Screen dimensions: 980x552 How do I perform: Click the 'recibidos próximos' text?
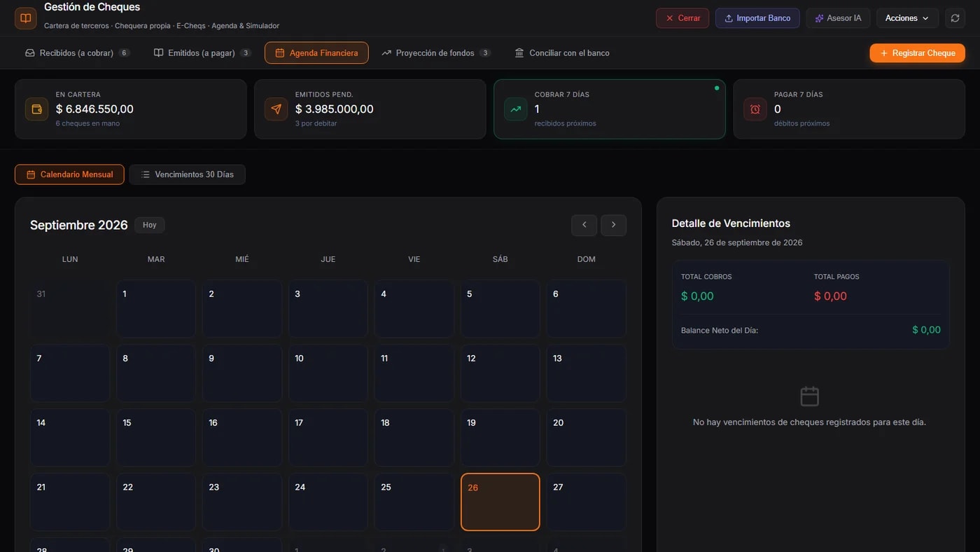click(x=566, y=123)
